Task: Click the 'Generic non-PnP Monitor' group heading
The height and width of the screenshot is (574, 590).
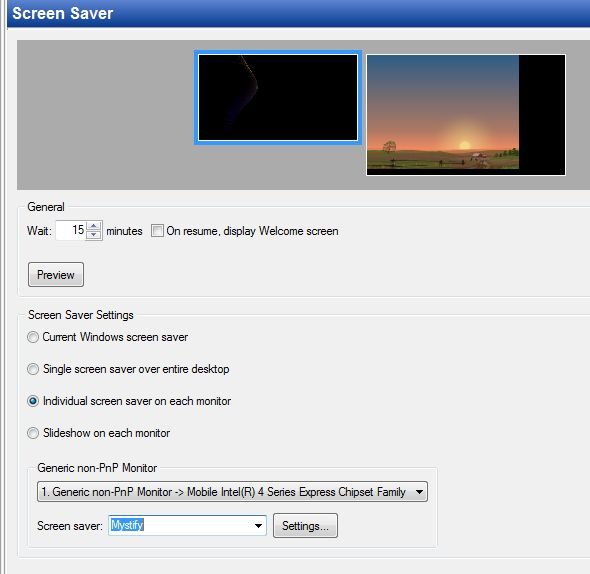Action: tap(97, 468)
